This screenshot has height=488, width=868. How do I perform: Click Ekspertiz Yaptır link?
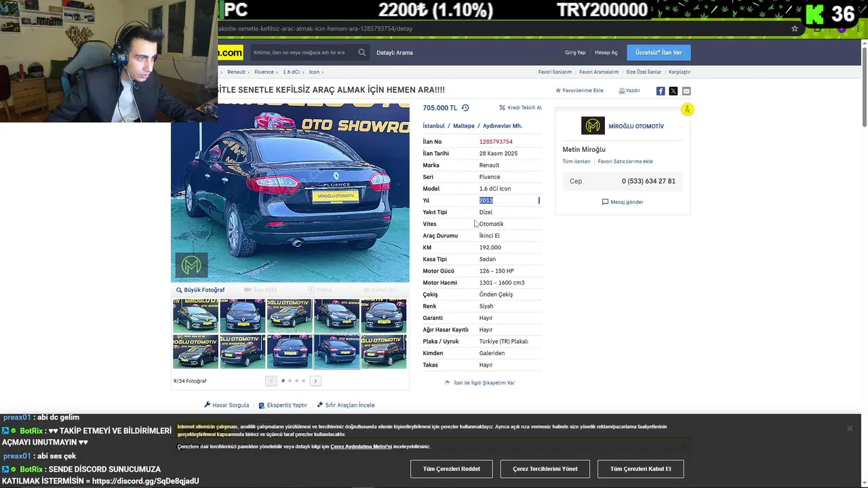point(283,405)
